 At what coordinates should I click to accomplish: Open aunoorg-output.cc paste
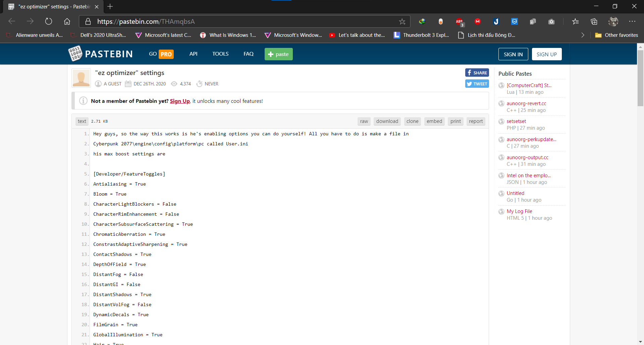click(x=527, y=157)
